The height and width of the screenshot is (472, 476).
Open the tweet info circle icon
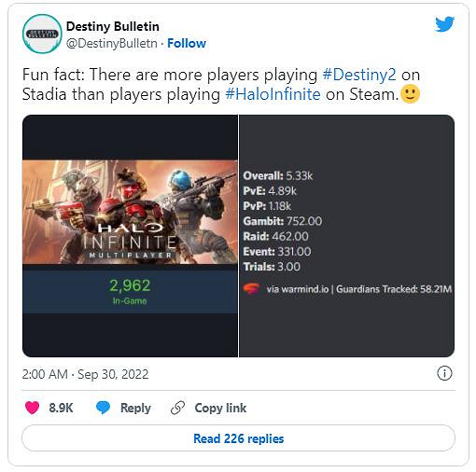pos(444,373)
